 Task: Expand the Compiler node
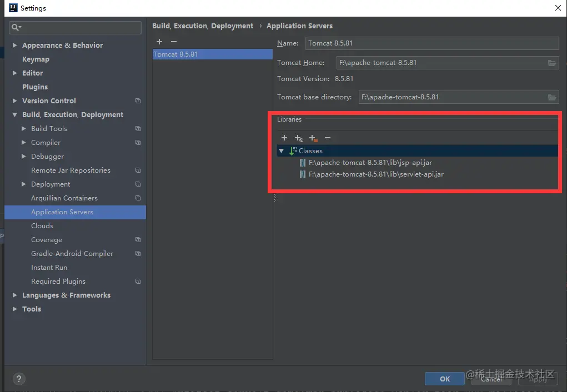point(23,143)
